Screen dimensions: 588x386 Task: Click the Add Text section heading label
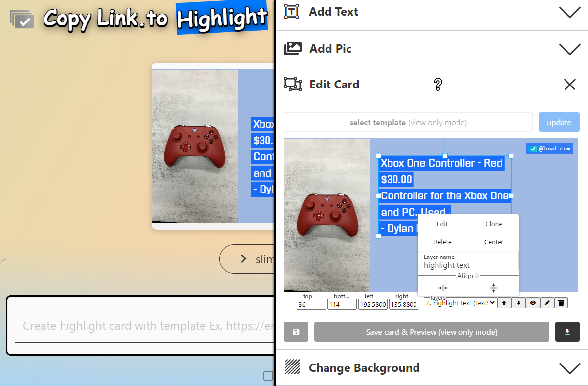(334, 12)
